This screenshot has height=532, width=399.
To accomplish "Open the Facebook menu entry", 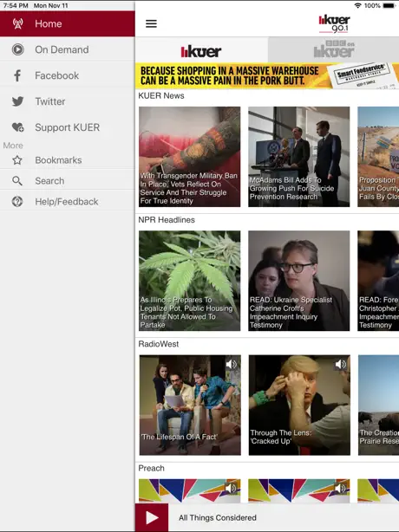I will (x=68, y=75).
